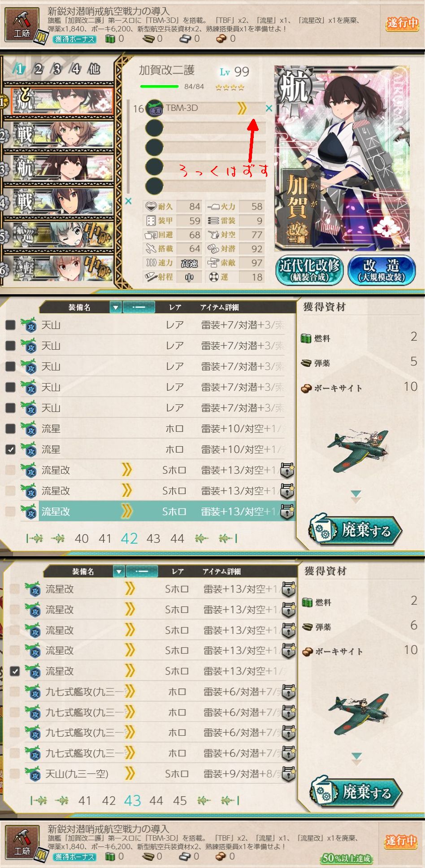Click the first page arrow icon in the upper list
Viewport: 425px width, 868px height.
coord(34,538)
